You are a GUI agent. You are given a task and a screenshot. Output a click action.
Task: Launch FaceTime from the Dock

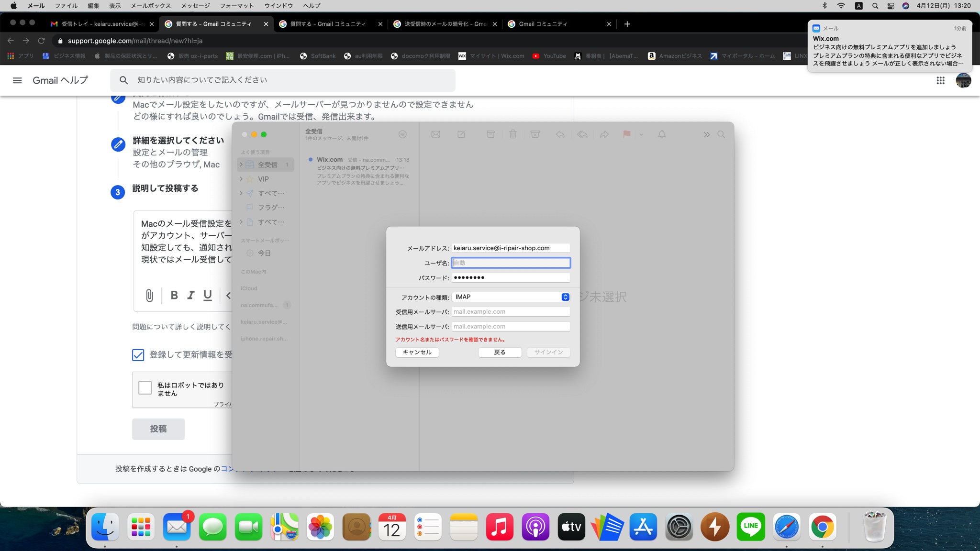click(x=249, y=527)
